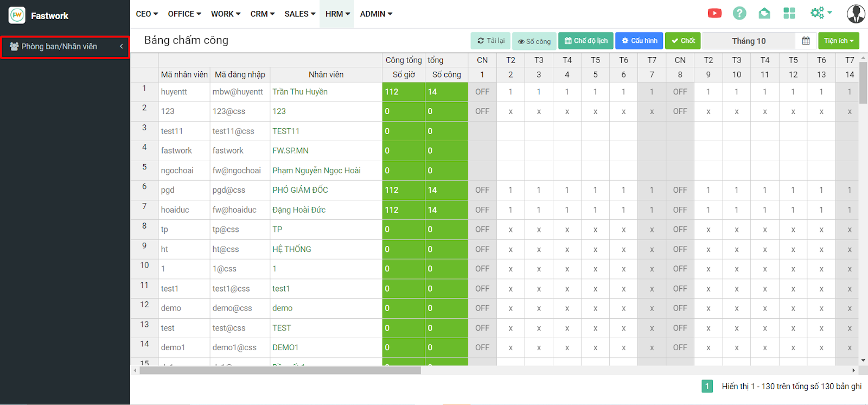Toggle the Số công view
This screenshot has height=405, width=868.
click(x=534, y=41)
